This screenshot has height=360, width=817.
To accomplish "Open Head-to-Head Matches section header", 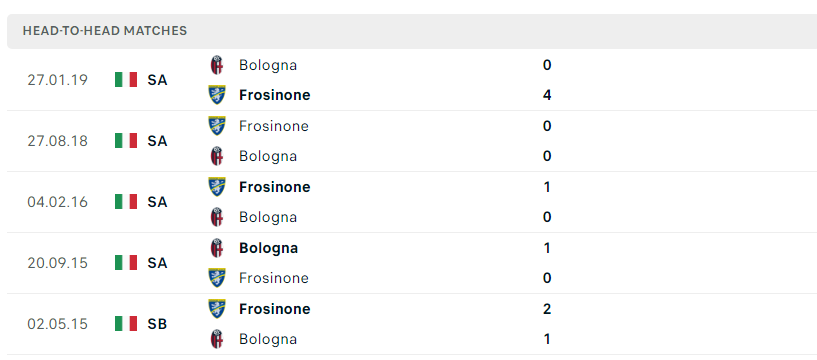I will pos(105,31).
